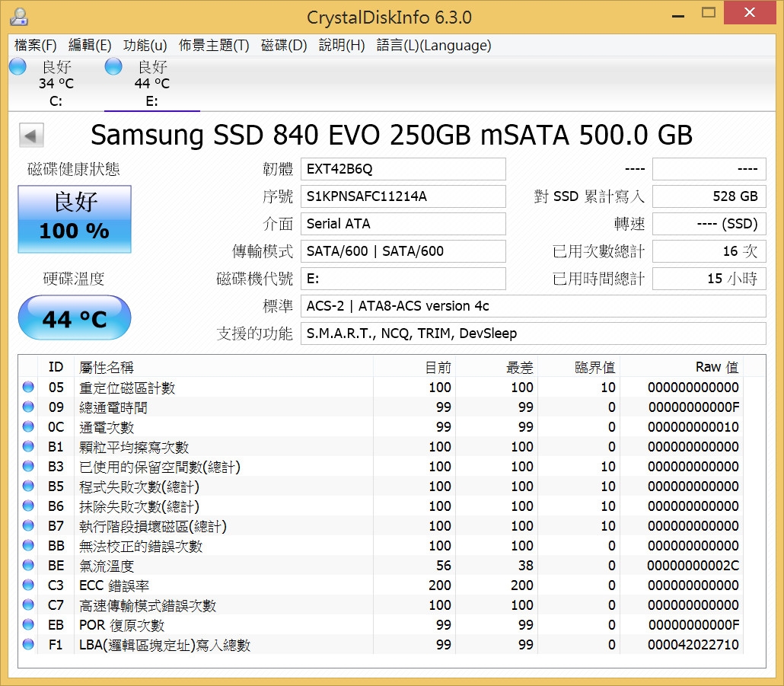Click the Raw 值 column header
Screen dimensions: 784x686
(681, 367)
